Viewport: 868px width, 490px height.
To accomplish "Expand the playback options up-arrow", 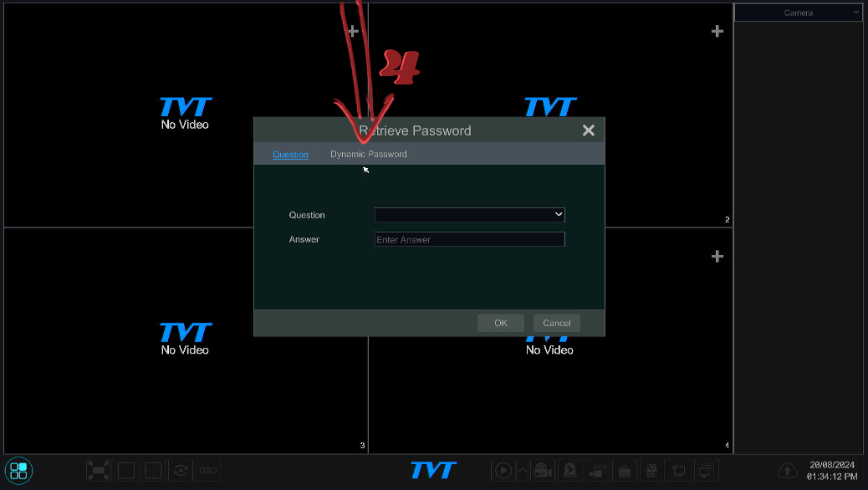I will (523, 471).
